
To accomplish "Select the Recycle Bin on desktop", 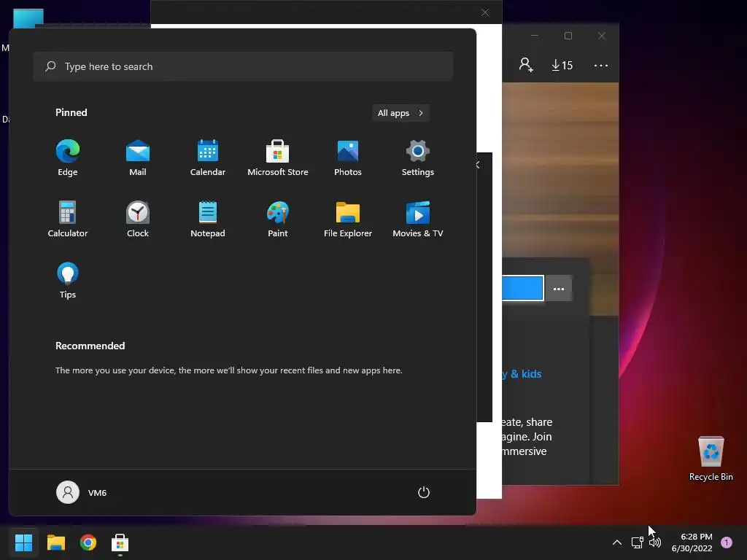I will [x=711, y=459].
